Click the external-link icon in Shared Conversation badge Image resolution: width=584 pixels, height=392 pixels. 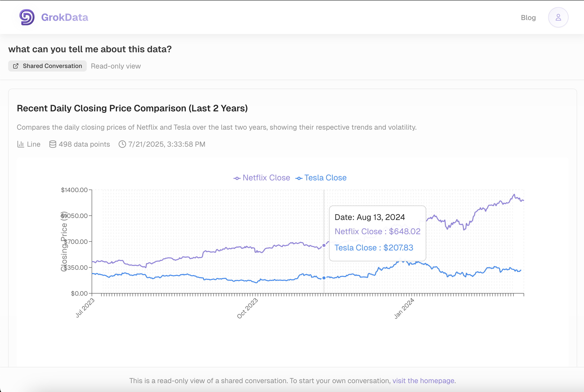(16, 66)
